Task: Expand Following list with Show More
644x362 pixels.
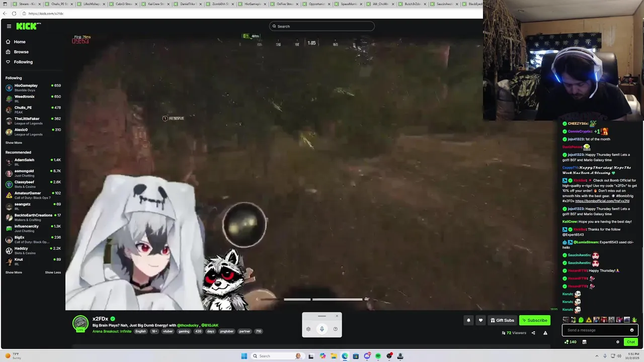Action: (x=14, y=143)
